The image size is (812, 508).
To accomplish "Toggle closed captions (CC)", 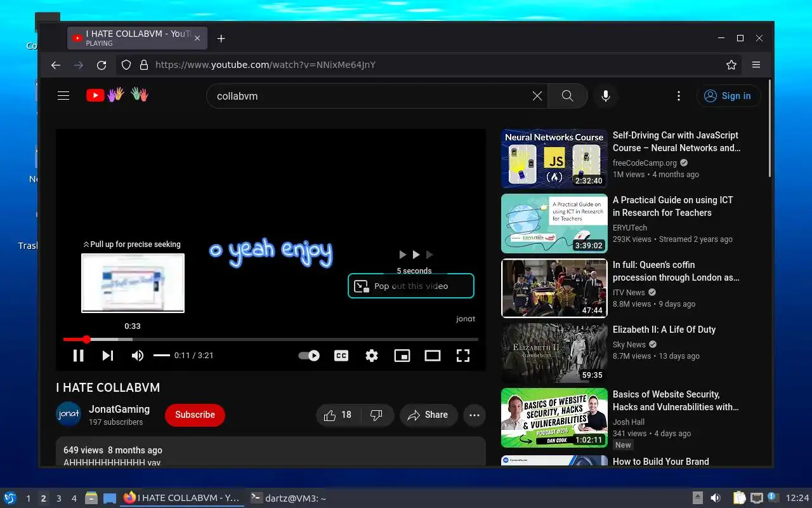I will point(341,356).
